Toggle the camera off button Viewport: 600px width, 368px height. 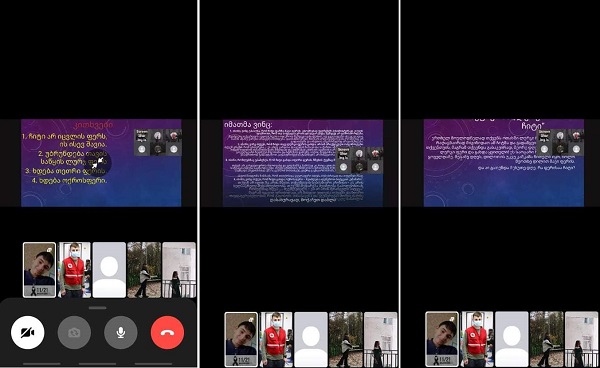[28, 332]
